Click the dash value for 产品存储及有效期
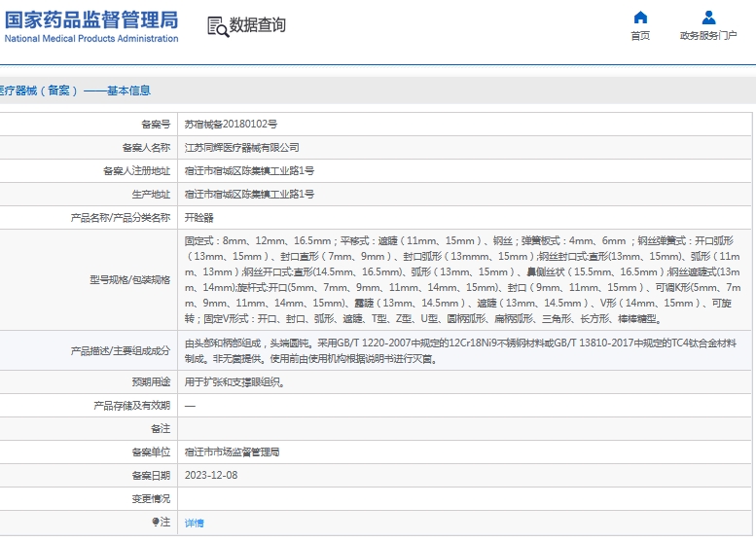The height and width of the screenshot is (542, 756). point(190,406)
